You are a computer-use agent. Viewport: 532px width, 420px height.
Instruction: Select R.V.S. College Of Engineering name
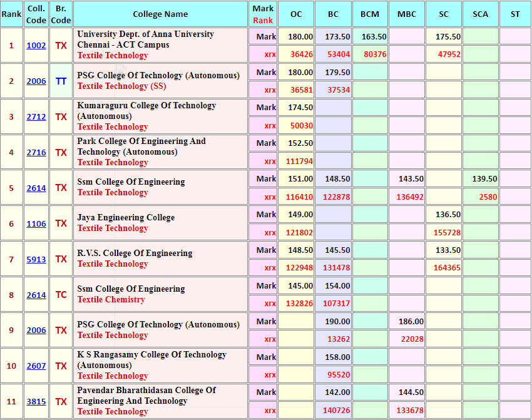tap(135, 253)
